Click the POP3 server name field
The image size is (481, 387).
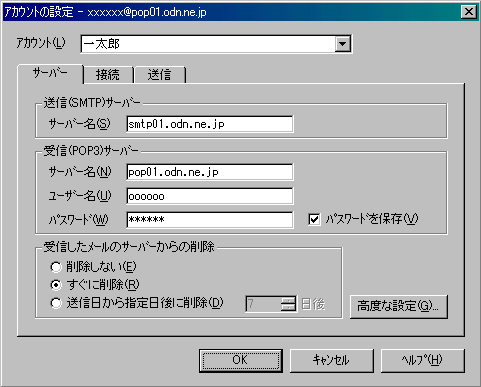210,172
